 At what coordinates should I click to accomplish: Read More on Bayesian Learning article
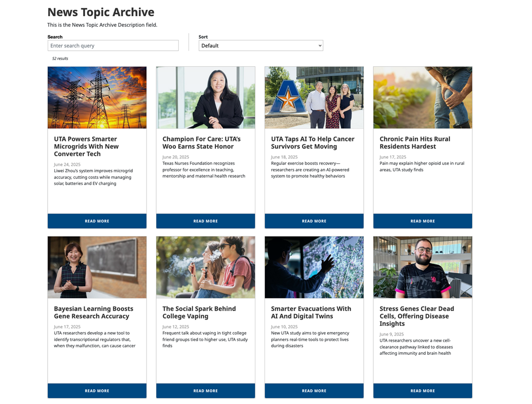pyautogui.click(x=97, y=391)
